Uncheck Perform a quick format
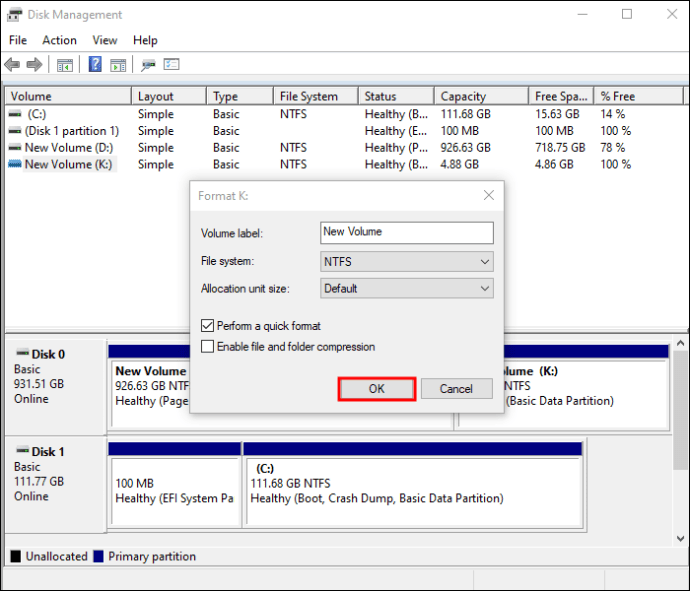 [208, 326]
